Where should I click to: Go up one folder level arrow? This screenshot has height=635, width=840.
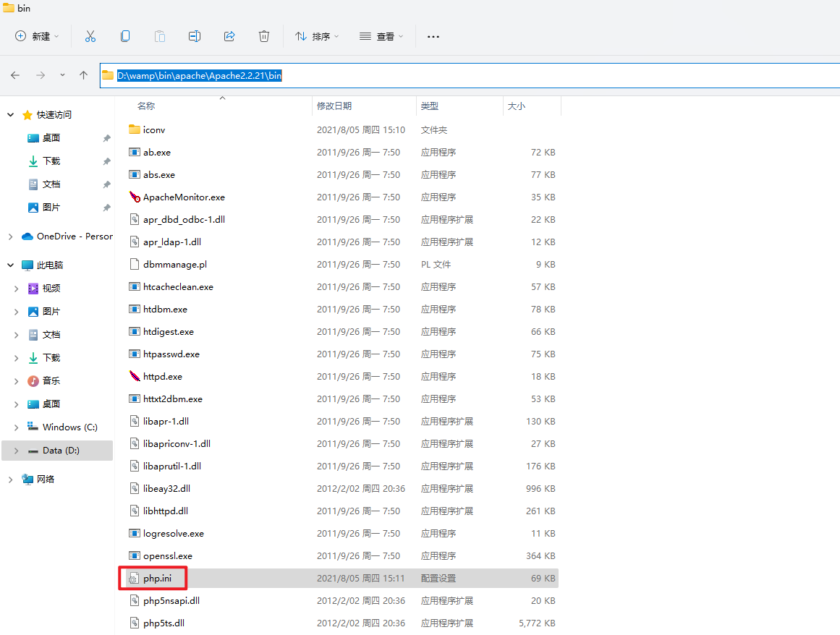coord(84,75)
